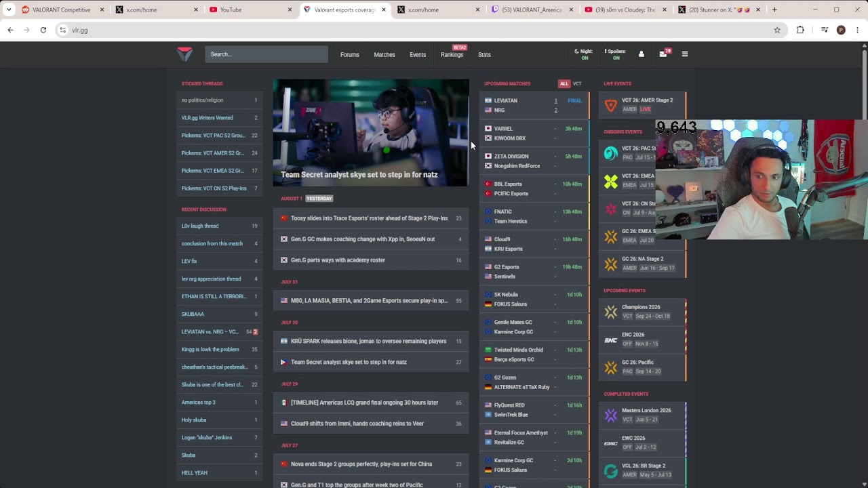Click the GC 26: EMEA event logo
Screen dimensions: 868x488
[x=611, y=236]
